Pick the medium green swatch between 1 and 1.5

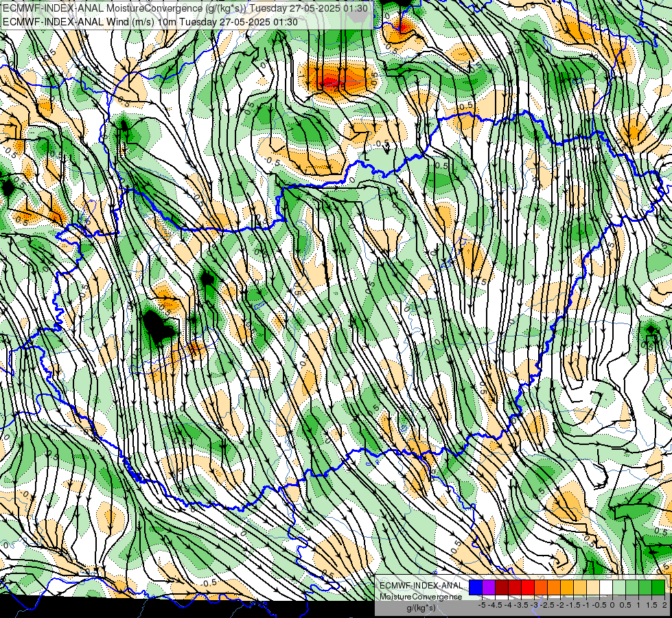tap(645, 588)
